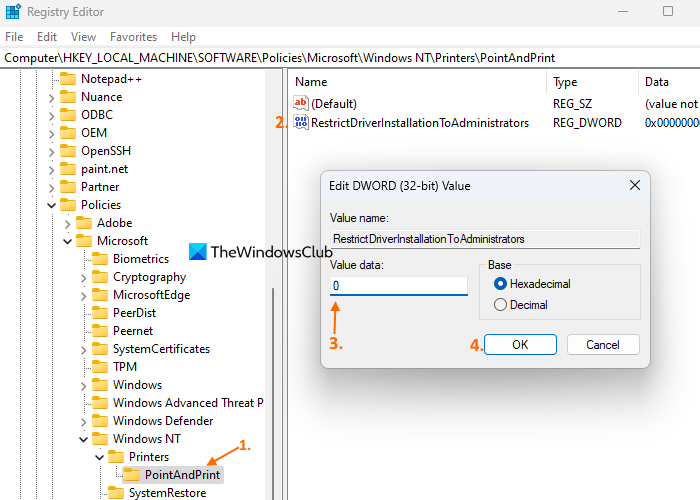Click the Adobe folder icon
This screenshot has width=700, height=500.
pyautogui.click(x=84, y=222)
